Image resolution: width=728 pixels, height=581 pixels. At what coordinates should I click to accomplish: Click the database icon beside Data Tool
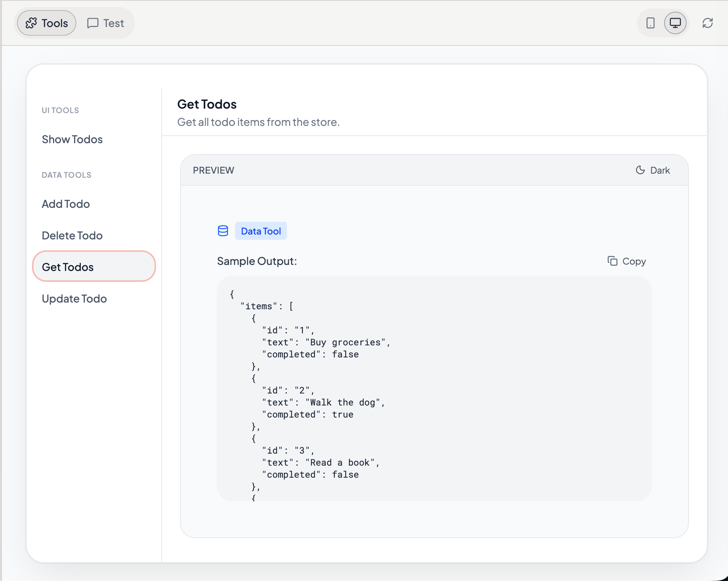click(x=223, y=231)
